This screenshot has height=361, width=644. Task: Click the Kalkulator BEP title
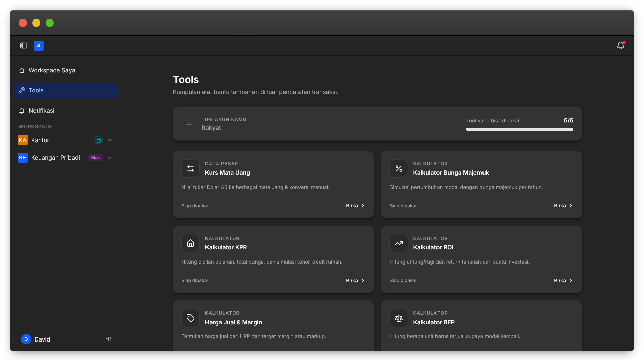pyautogui.click(x=434, y=322)
